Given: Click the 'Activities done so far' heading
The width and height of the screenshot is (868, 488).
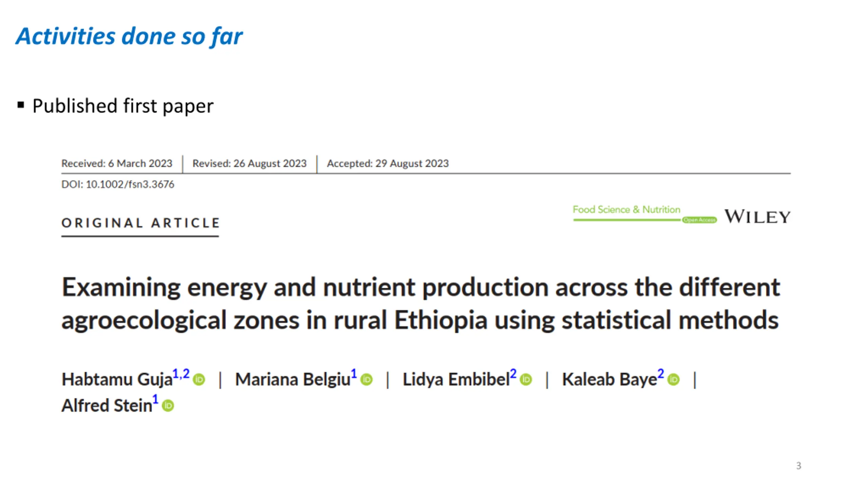Looking at the screenshot, I should point(129,36).
